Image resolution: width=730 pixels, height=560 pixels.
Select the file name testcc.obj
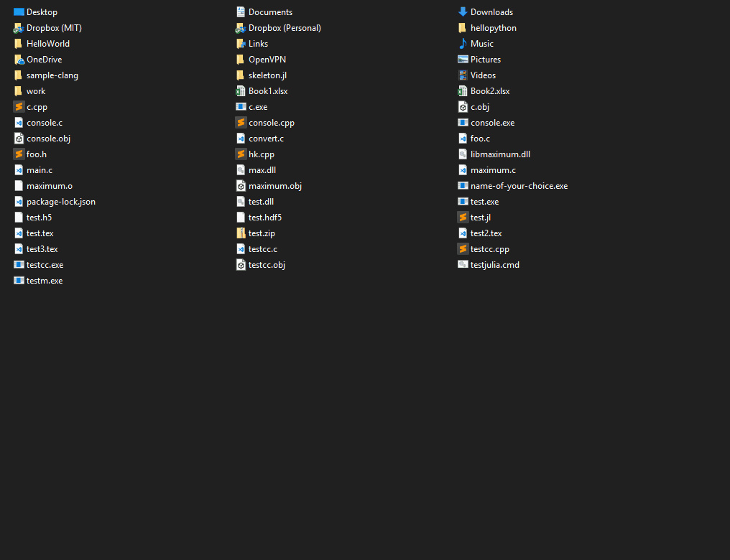pos(267,265)
